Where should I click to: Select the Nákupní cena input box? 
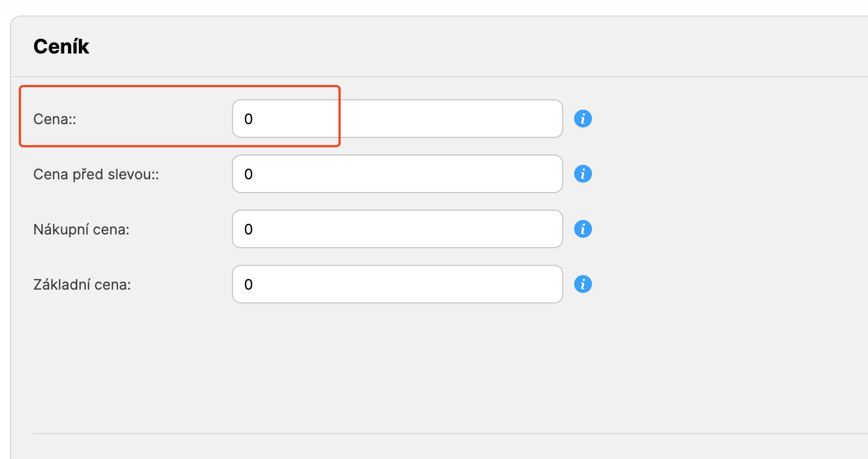[398, 229]
